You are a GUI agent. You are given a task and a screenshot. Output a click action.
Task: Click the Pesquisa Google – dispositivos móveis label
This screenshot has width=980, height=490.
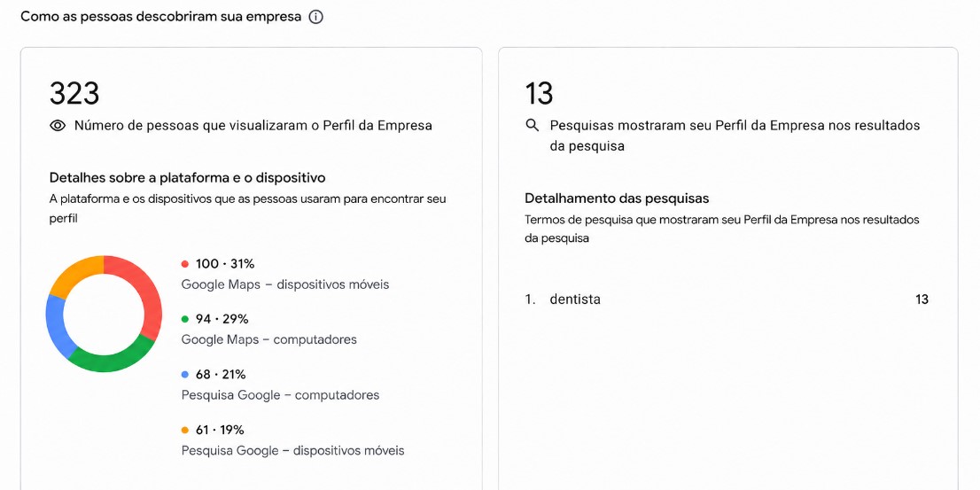click(292, 450)
